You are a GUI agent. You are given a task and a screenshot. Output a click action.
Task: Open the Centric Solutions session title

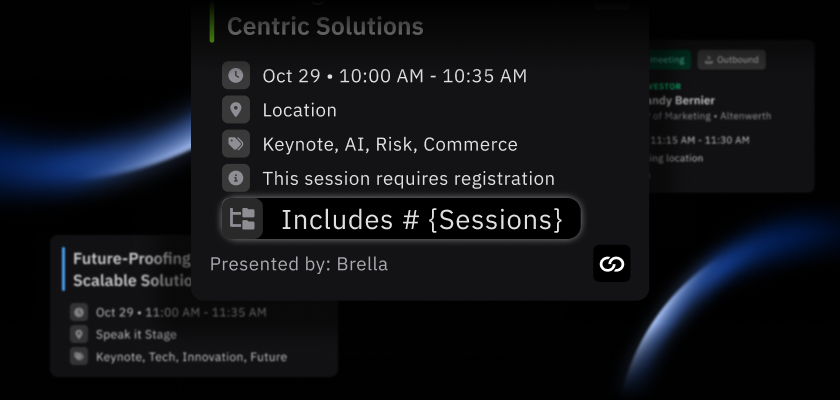(x=325, y=27)
